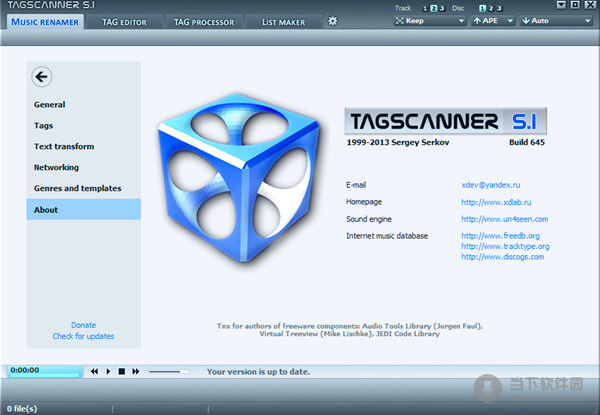Select the About sidebar item
Image resolution: width=600 pixels, height=415 pixels.
click(x=84, y=209)
